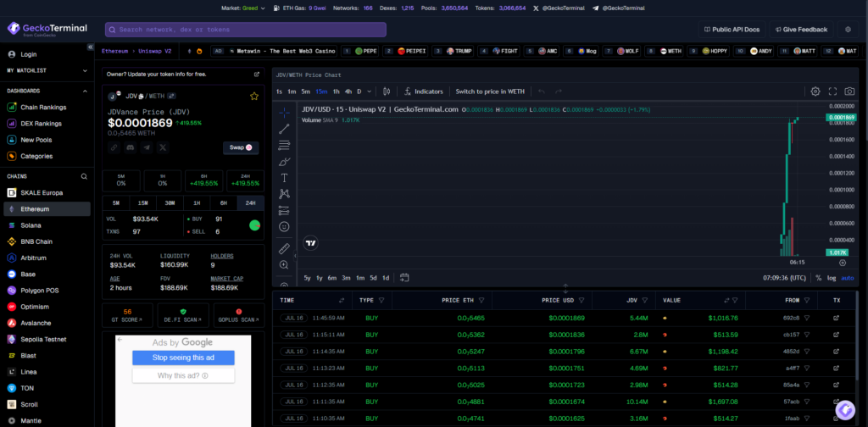Open the JDV website link icon
This screenshot has height=427, width=868.
point(114,147)
